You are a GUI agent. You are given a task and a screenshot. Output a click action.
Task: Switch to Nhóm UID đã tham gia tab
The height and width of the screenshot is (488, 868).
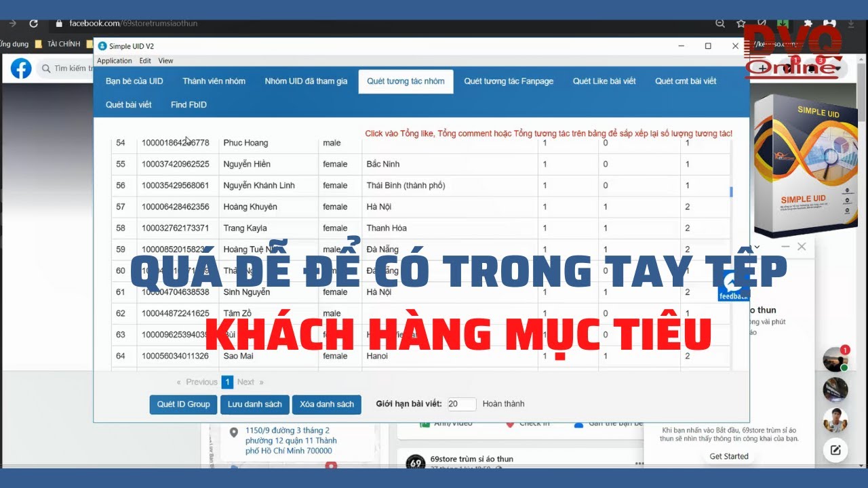tap(306, 81)
